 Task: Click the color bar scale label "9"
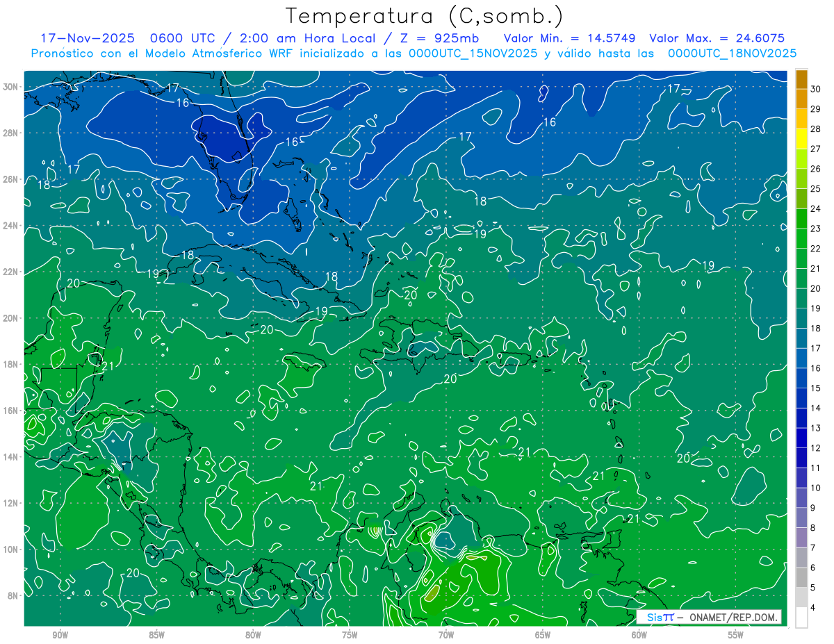click(x=813, y=508)
